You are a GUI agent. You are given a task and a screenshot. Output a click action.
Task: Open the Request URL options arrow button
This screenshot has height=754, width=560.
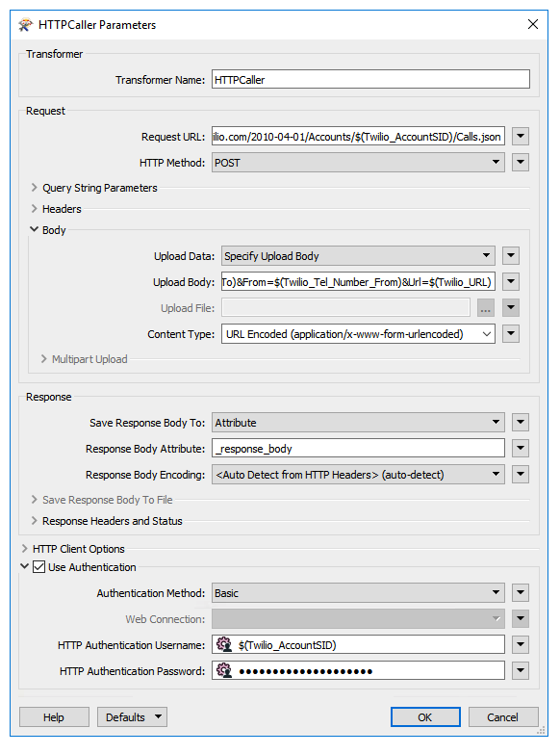[x=521, y=137]
